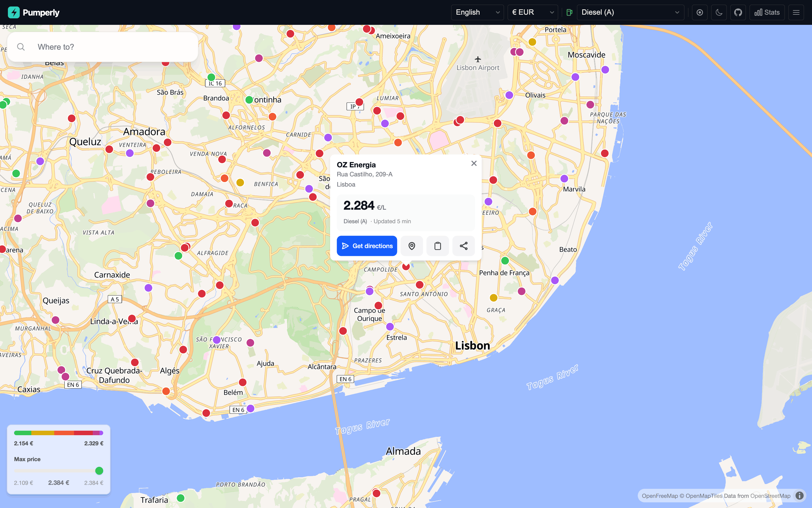Click the green marker near Trafaria
This screenshot has height=508, width=812.
coord(180,498)
